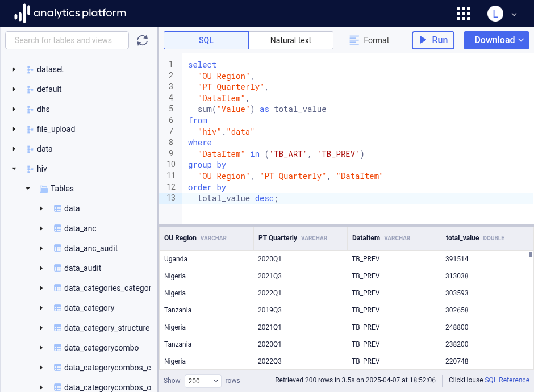This screenshot has width=534, height=392.
Task: Click the data table icon under Tables
Action: pos(57,208)
